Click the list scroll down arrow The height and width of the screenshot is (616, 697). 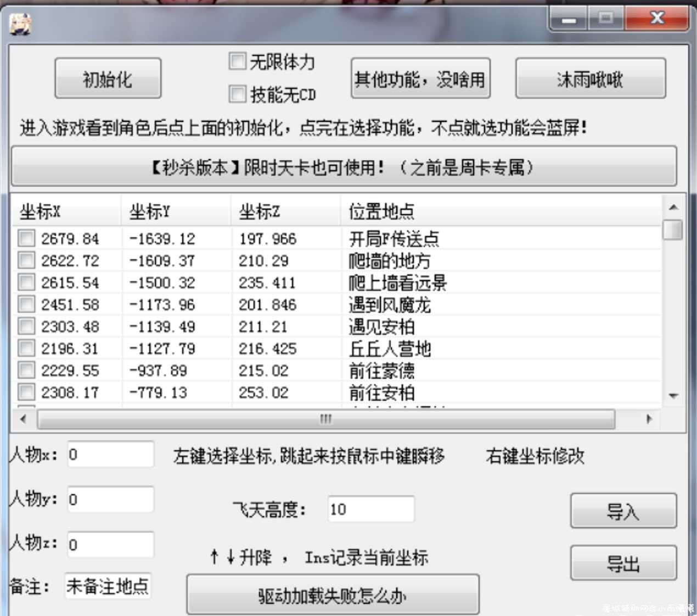pyautogui.click(x=673, y=395)
